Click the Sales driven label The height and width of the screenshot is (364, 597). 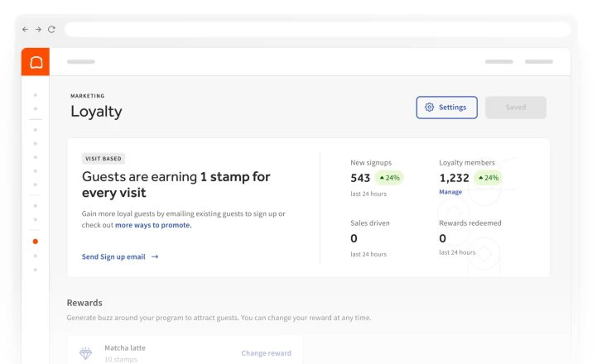(x=370, y=223)
